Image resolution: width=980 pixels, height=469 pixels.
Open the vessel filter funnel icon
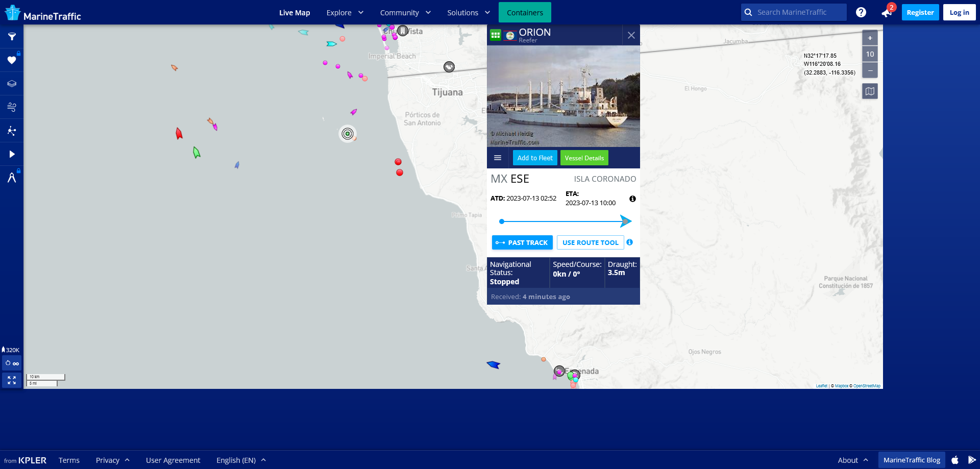(x=12, y=37)
